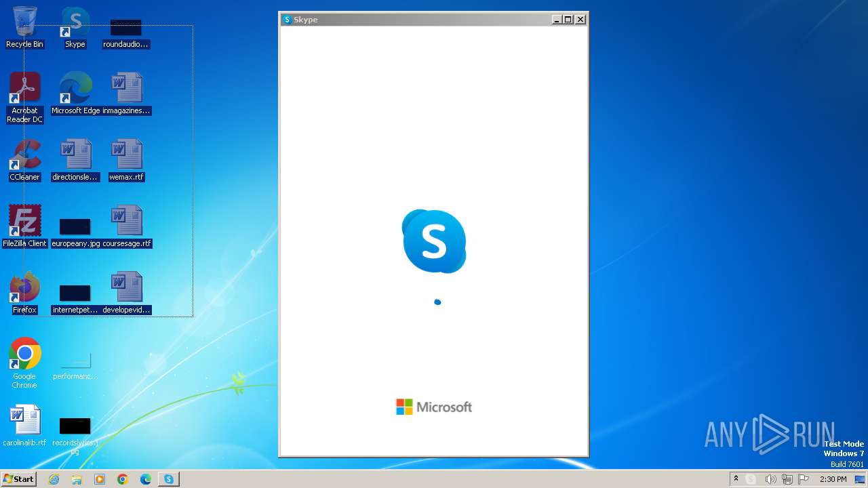The height and width of the screenshot is (488, 868).
Task: Click the Show desktop button
Action: click(x=860, y=479)
